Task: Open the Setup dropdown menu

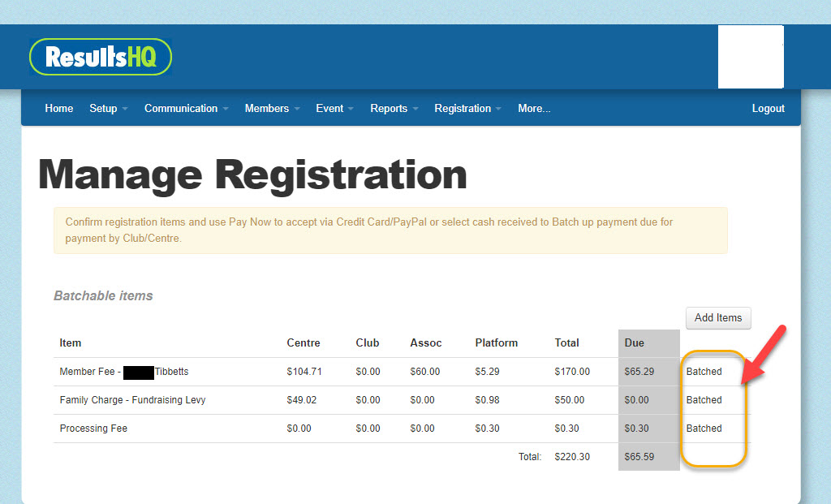Action: click(x=108, y=108)
